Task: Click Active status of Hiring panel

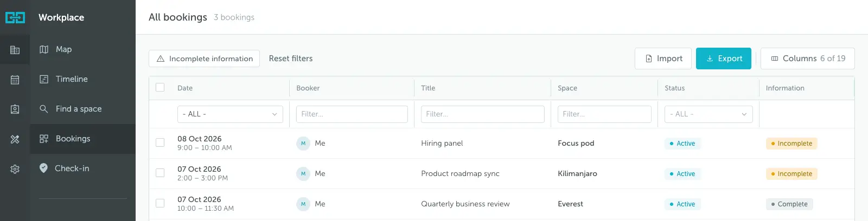Action: pos(682,144)
